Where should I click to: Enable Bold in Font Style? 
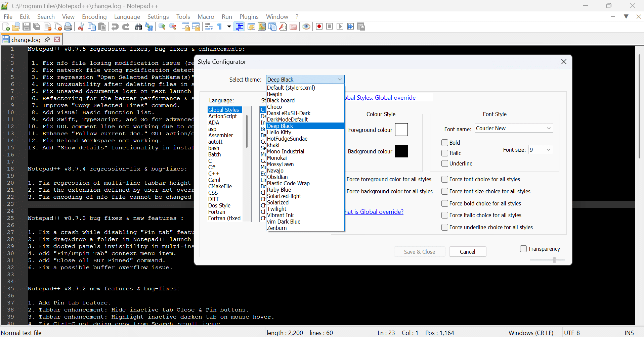[x=445, y=142]
